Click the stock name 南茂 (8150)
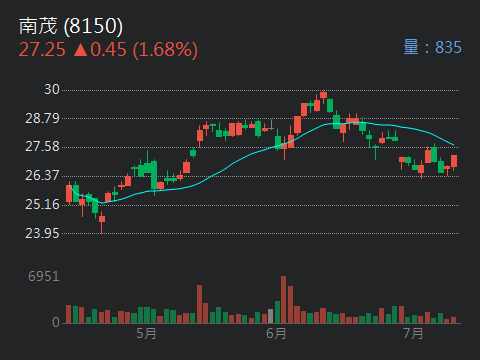This screenshot has height=360, width=480. coord(71,26)
